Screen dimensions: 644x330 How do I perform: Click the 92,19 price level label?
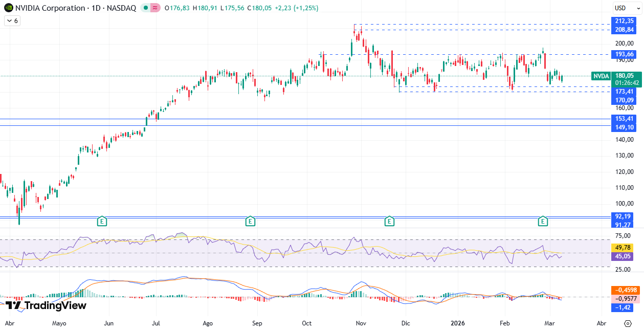625,216
